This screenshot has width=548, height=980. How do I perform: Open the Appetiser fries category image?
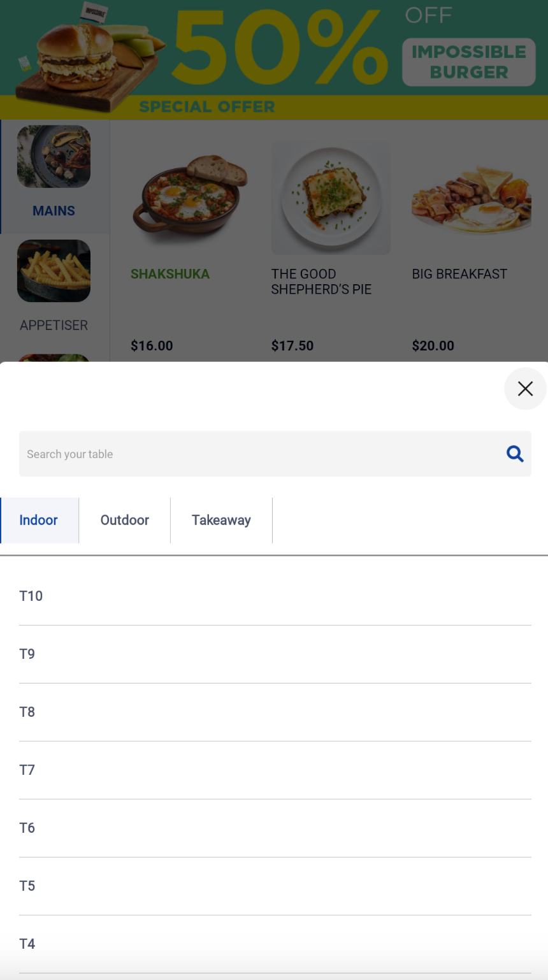[54, 271]
